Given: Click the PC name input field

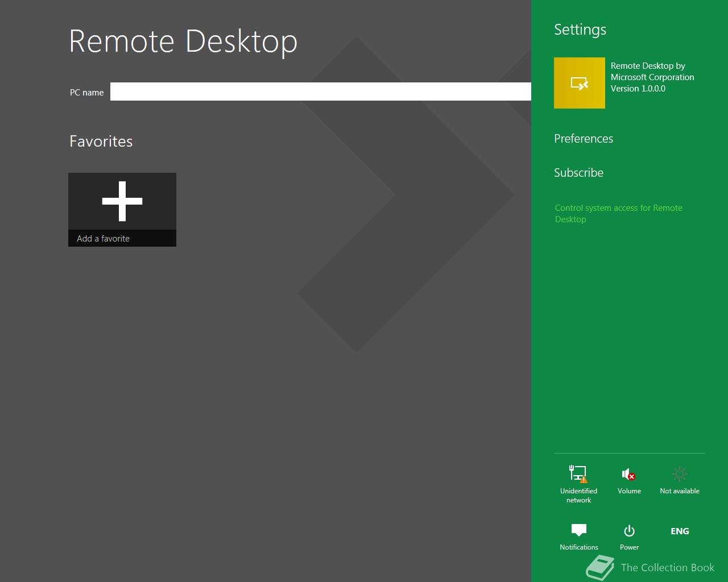Looking at the screenshot, I should tap(321, 92).
